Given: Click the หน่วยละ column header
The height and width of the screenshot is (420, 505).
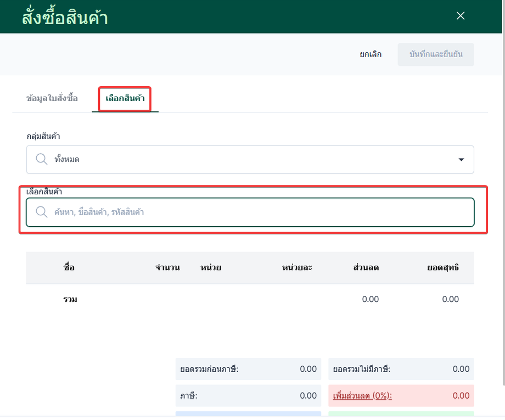Looking at the screenshot, I should click(297, 268).
